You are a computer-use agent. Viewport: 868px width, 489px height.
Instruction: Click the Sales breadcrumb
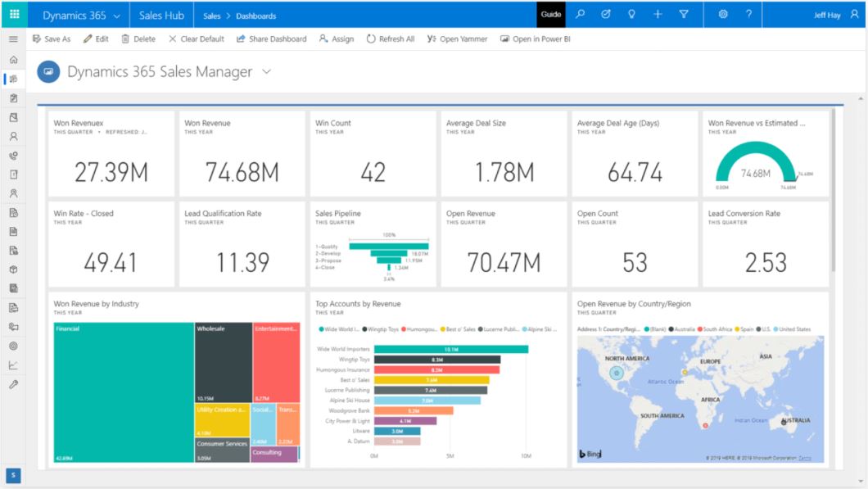click(211, 16)
